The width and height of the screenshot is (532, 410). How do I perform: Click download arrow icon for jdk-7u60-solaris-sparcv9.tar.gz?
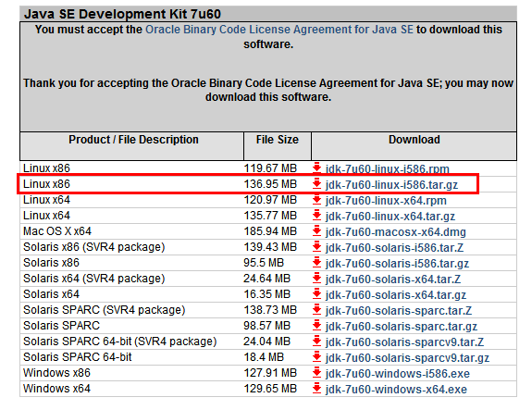pyautogui.click(x=317, y=356)
